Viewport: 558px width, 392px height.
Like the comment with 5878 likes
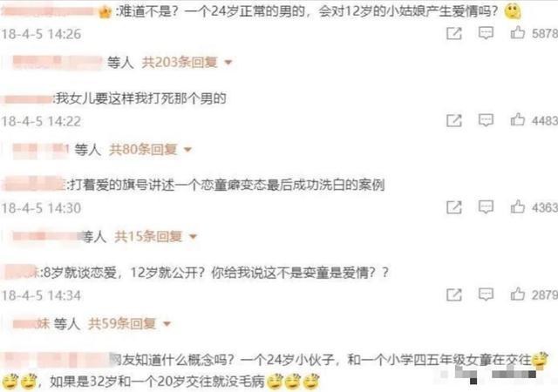tap(518, 33)
